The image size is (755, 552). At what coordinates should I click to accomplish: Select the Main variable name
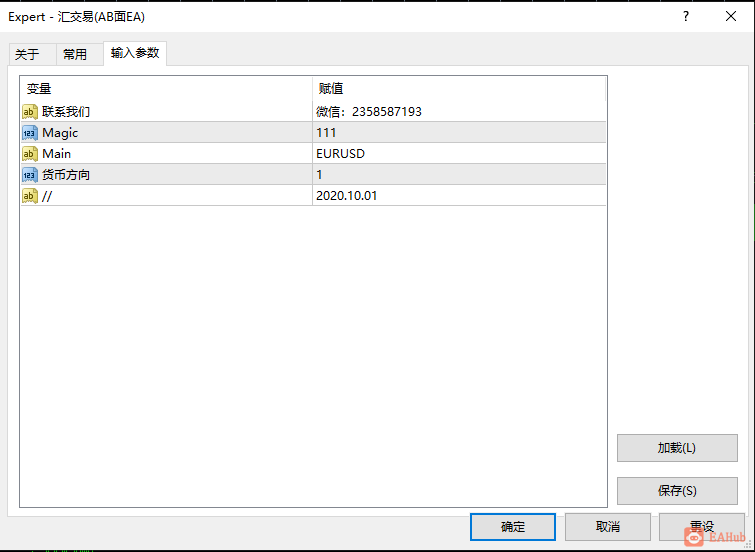coord(56,154)
